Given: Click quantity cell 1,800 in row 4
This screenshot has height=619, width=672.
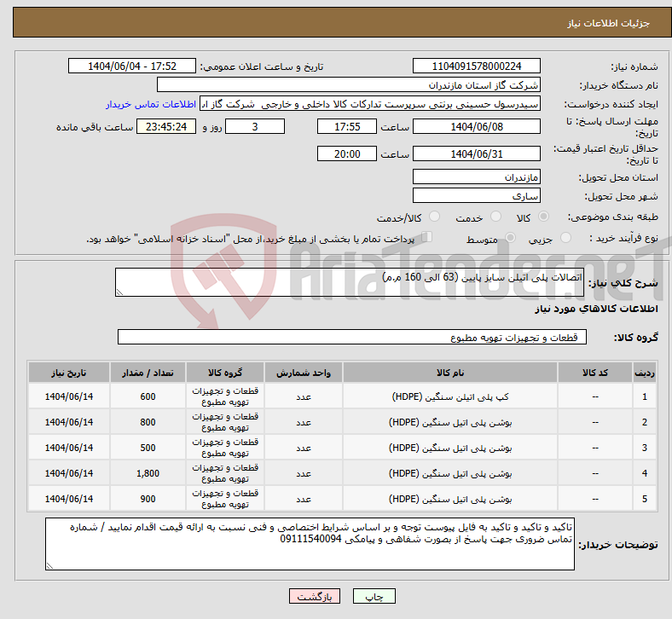Looking at the screenshot, I should point(148,473).
